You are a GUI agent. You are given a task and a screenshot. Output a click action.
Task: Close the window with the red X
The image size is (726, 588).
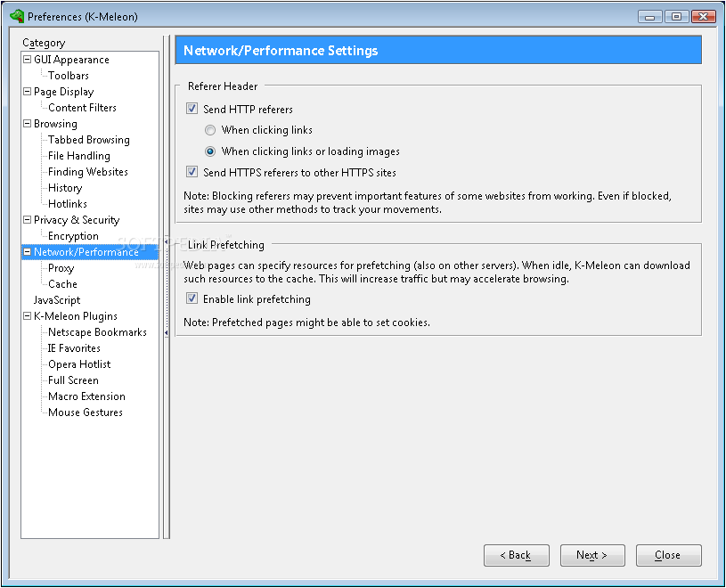point(704,17)
